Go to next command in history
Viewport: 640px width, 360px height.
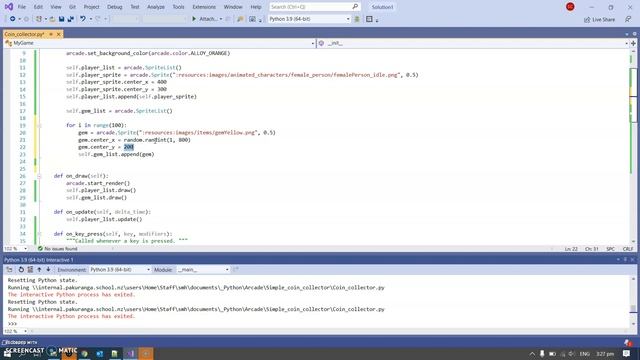coord(48,269)
